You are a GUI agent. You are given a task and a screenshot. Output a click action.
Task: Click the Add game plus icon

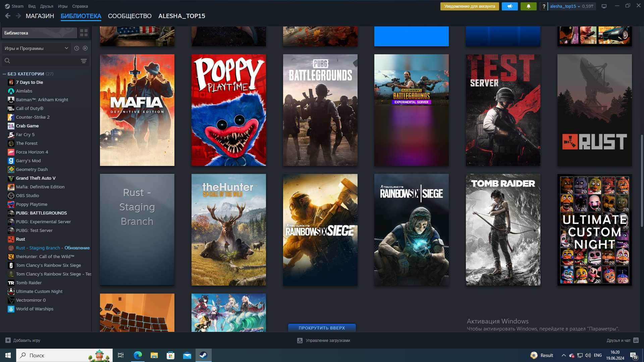(8, 340)
